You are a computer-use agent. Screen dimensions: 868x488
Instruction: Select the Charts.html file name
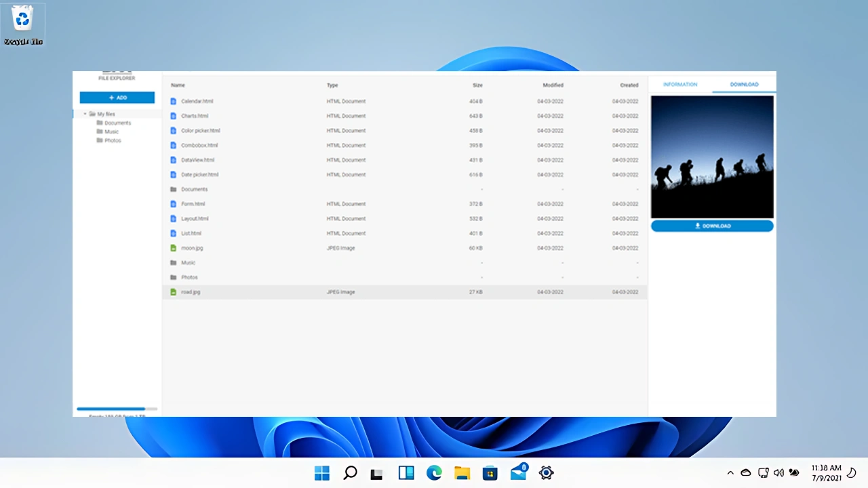click(195, 116)
